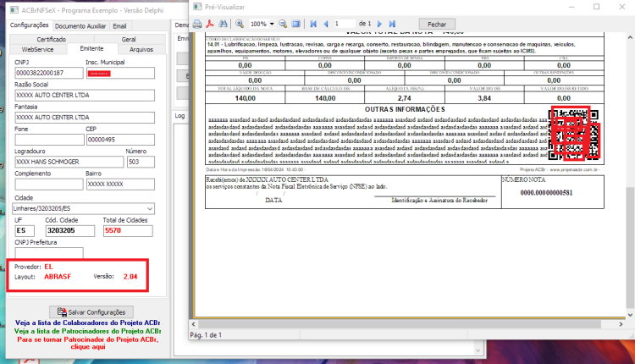Click the page number field in the preview toolbar
Image resolution: width=635 pixels, height=364 pixels.
tap(344, 24)
